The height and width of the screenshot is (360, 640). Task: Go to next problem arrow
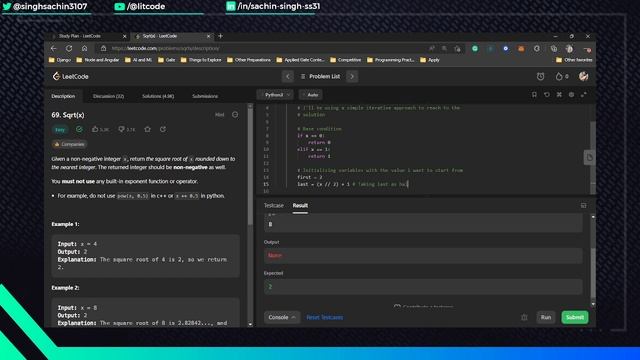[352, 76]
